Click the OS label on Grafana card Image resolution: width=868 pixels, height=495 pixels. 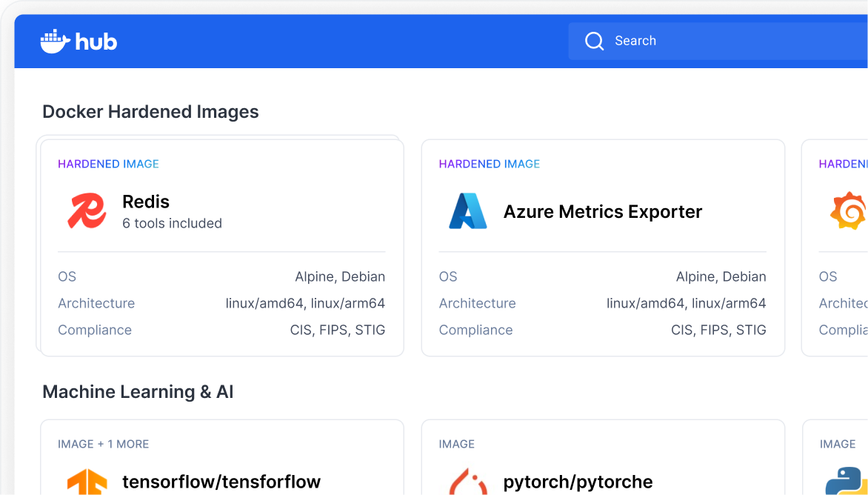pos(828,277)
